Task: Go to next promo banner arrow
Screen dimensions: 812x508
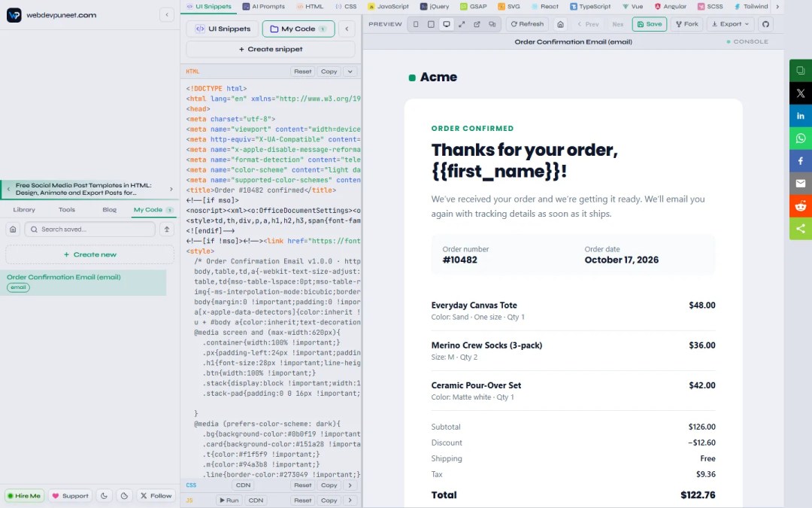Action: 171,189
